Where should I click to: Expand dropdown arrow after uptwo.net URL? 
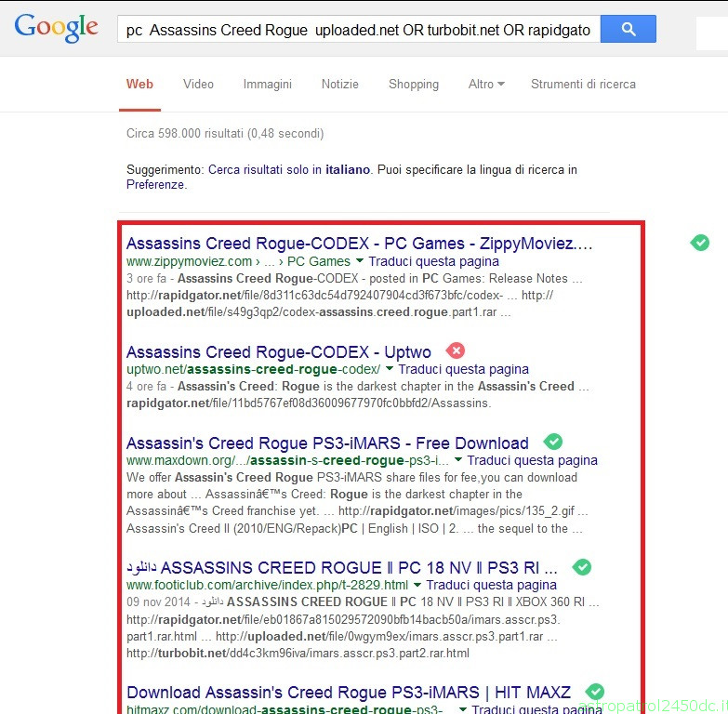click(390, 368)
